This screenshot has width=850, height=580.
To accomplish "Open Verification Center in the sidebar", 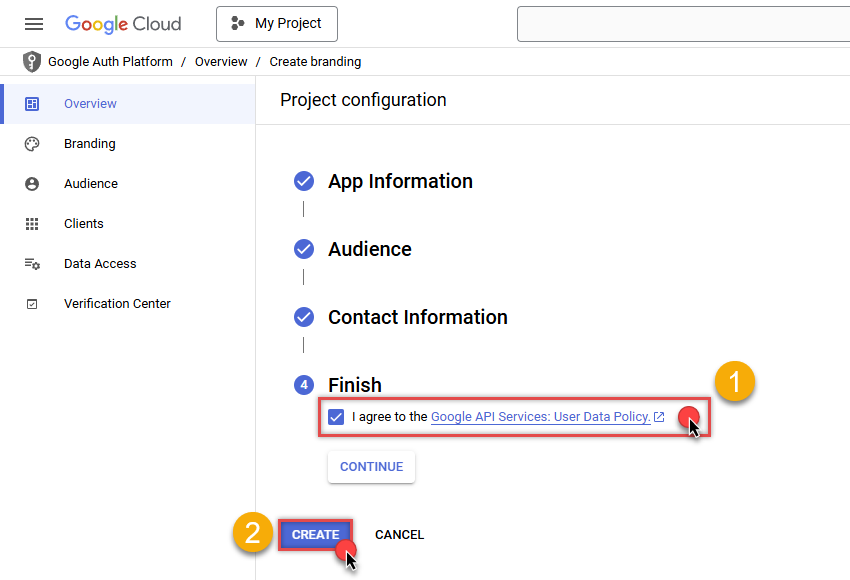I will click(129, 304).
